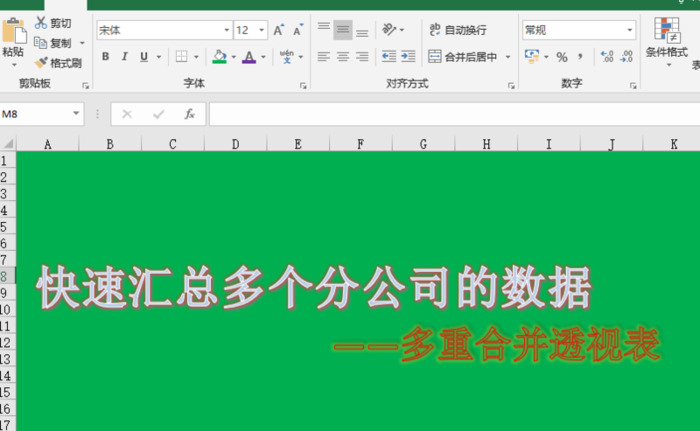
Task: Click the decrease font size icon
Action: click(298, 30)
